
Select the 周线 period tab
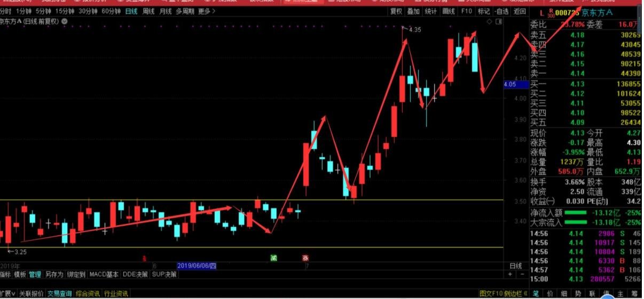click(x=148, y=11)
